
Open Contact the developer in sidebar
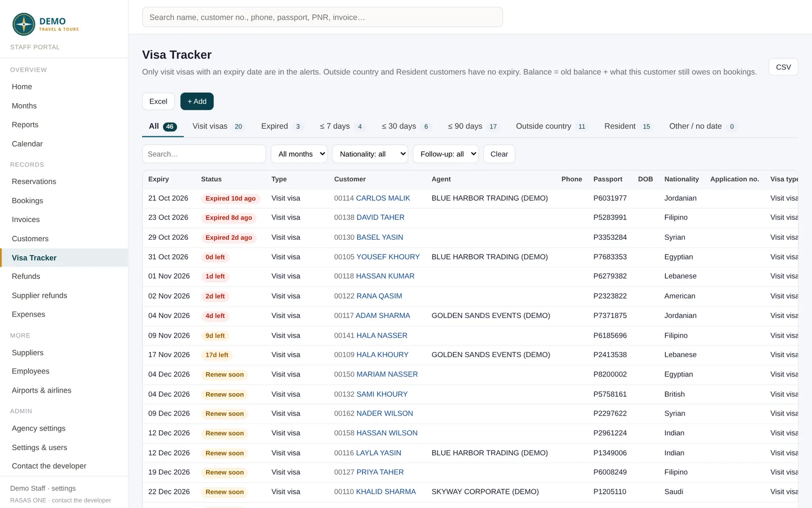click(49, 466)
